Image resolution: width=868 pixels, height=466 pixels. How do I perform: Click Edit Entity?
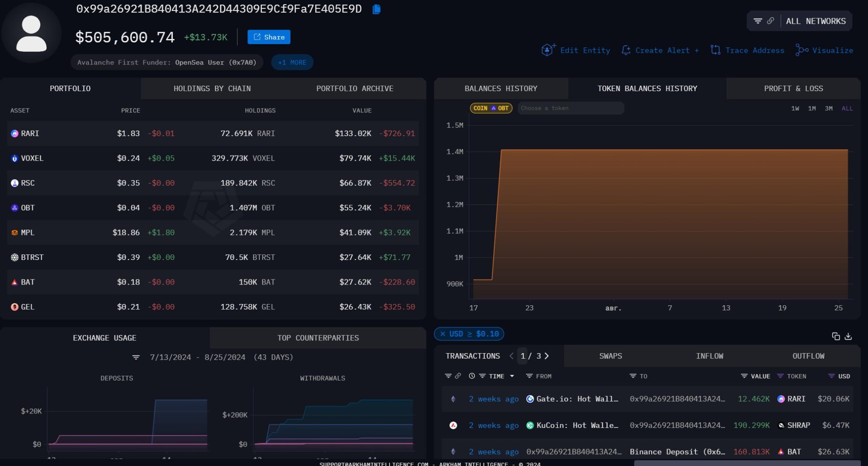(576, 50)
